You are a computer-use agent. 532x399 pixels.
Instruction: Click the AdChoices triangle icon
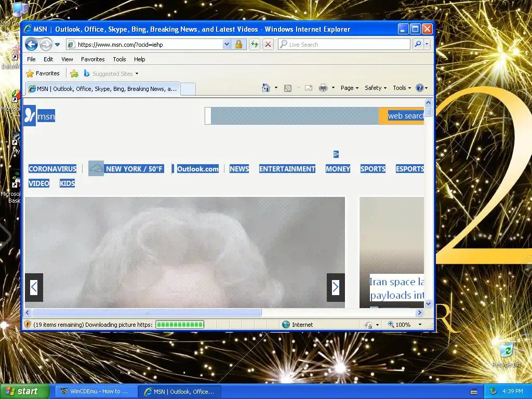tap(336, 154)
